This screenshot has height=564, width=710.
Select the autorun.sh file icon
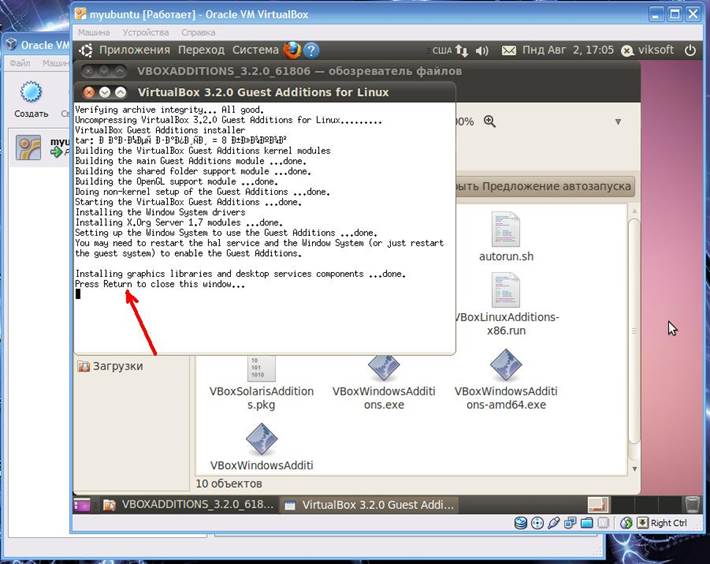[x=505, y=229]
